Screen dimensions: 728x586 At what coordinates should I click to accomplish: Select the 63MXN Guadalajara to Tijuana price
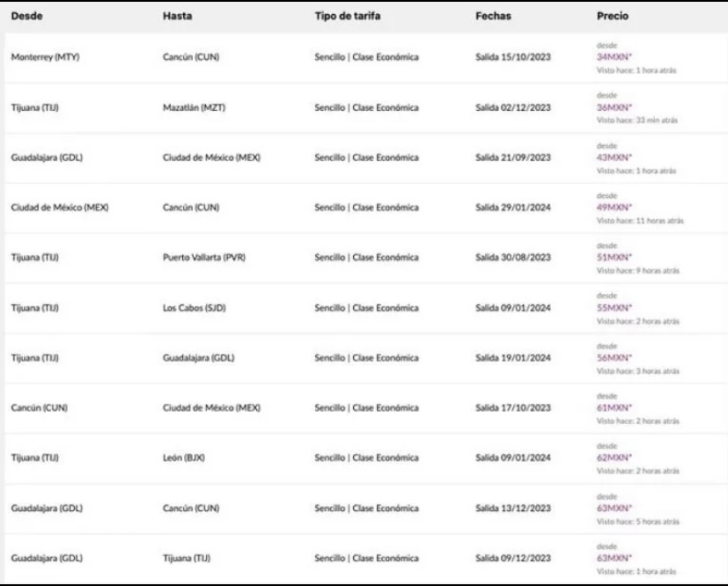[x=611, y=558]
